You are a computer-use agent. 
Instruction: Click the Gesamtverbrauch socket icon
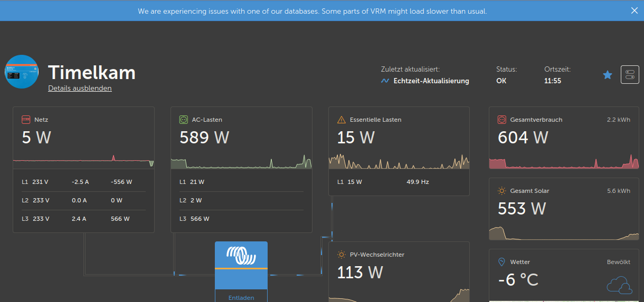click(501, 120)
